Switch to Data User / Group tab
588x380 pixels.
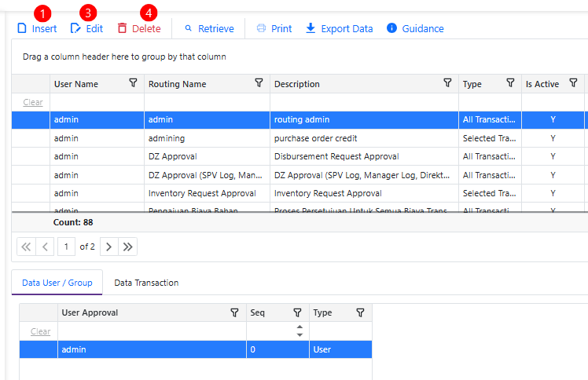click(x=57, y=283)
